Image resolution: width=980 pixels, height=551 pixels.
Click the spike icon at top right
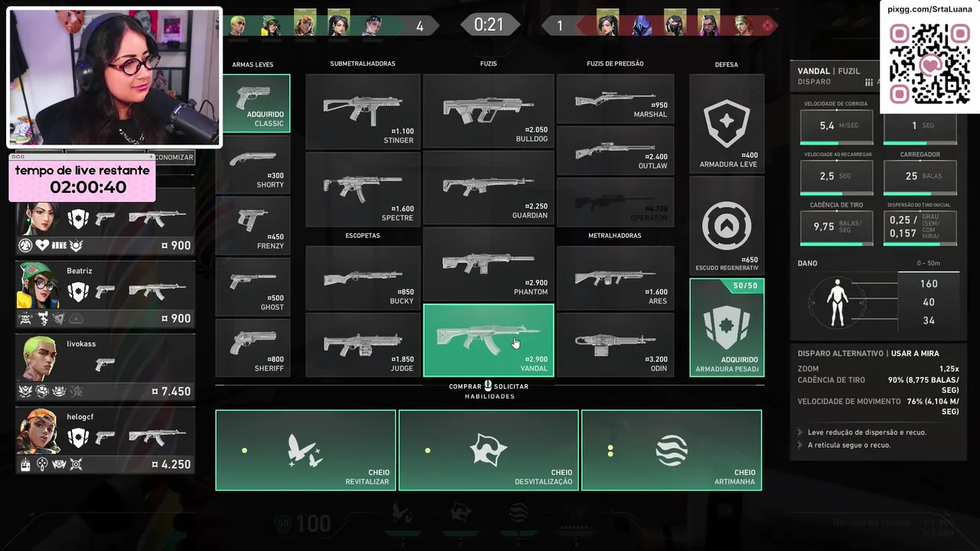tap(768, 25)
